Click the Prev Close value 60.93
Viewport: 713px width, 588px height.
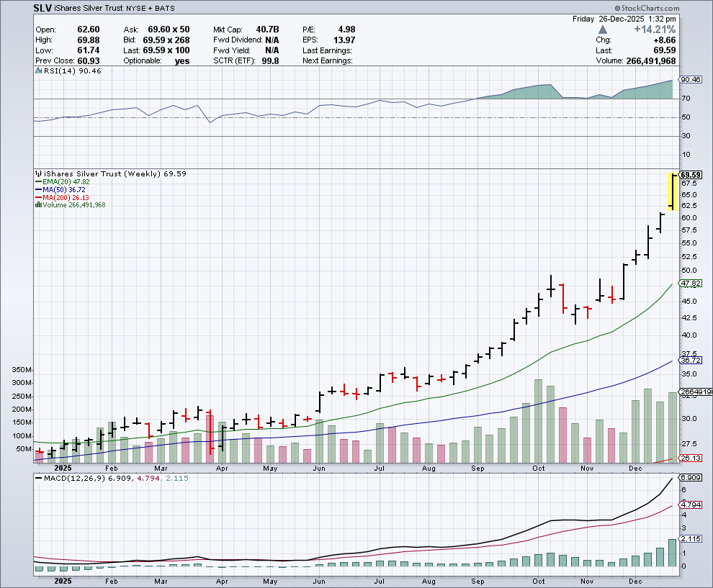pyautogui.click(x=88, y=61)
